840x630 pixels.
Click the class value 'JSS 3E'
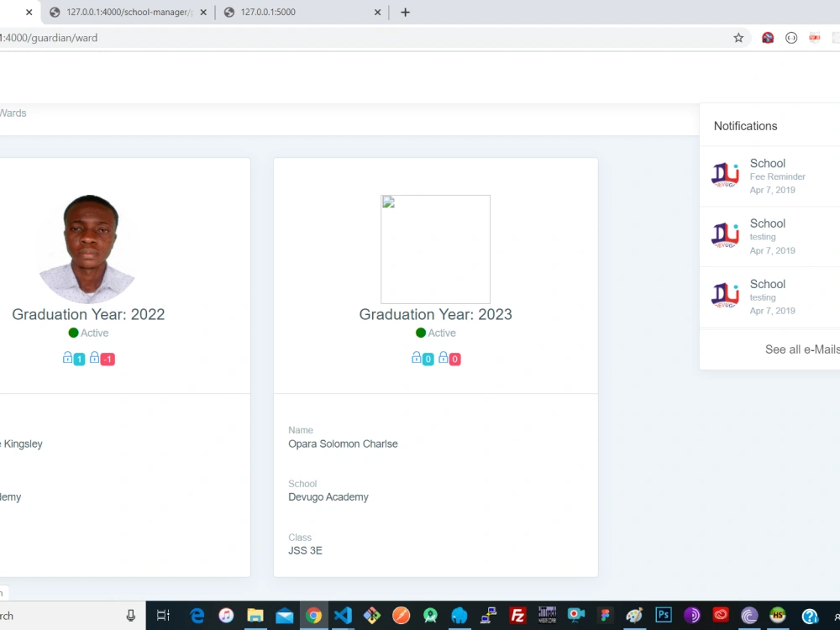306,550
